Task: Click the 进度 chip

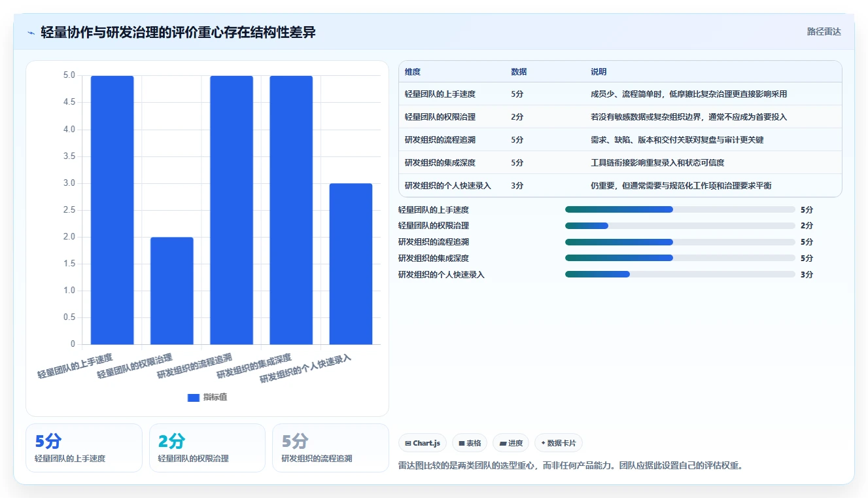Action: [x=511, y=443]
